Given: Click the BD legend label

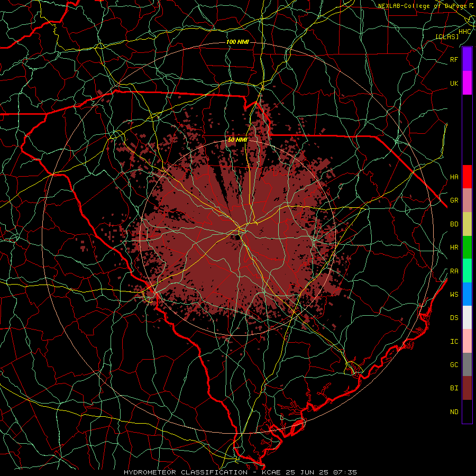Looking at the screenshot, I should pos(454,224).
